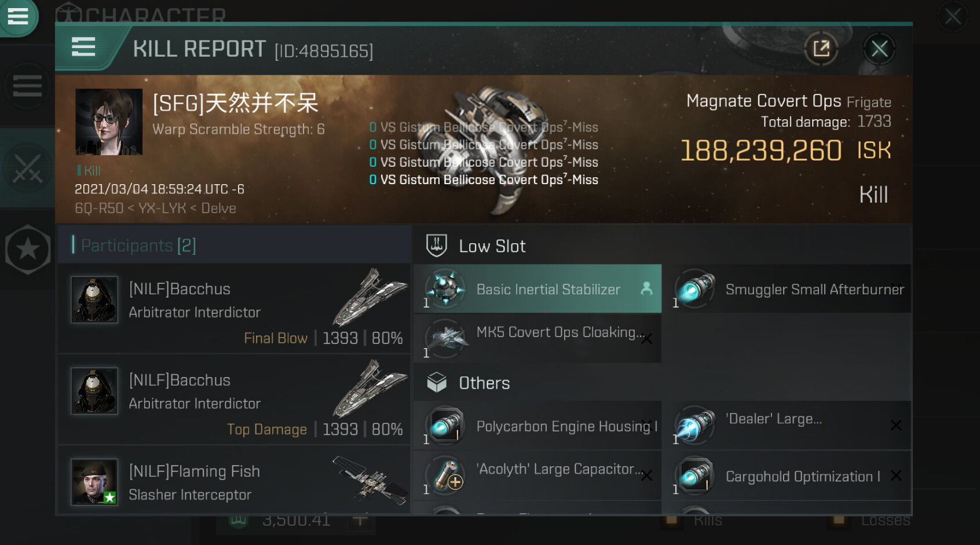Open Bacchus Final Blow participant portrait
Screen dimensions: 980x545
(94, 299)
